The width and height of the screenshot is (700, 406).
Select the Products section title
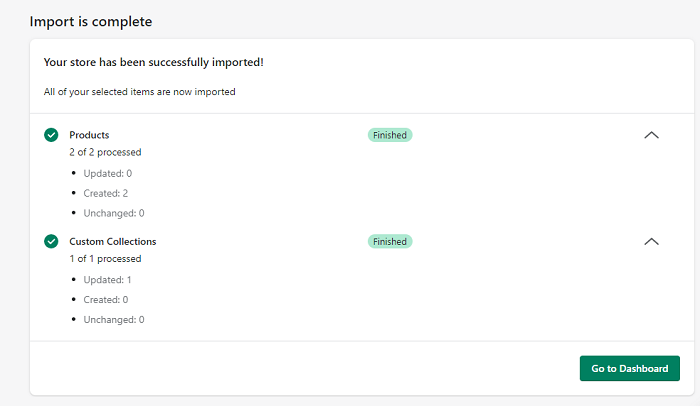(x=89, y=135)
